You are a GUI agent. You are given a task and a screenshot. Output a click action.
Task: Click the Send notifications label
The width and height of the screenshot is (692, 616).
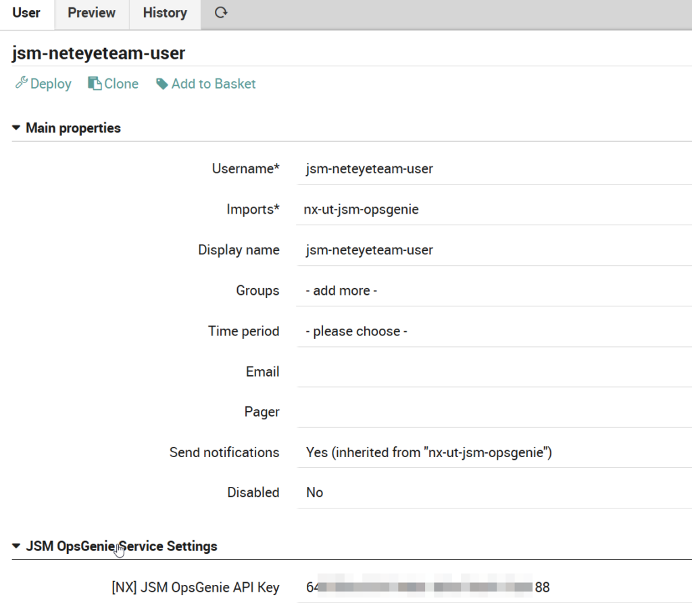click(x=224, y=452)
